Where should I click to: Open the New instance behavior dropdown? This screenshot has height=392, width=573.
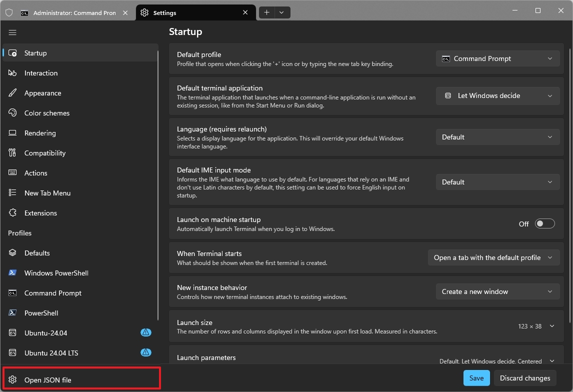[x=497, y=291]
